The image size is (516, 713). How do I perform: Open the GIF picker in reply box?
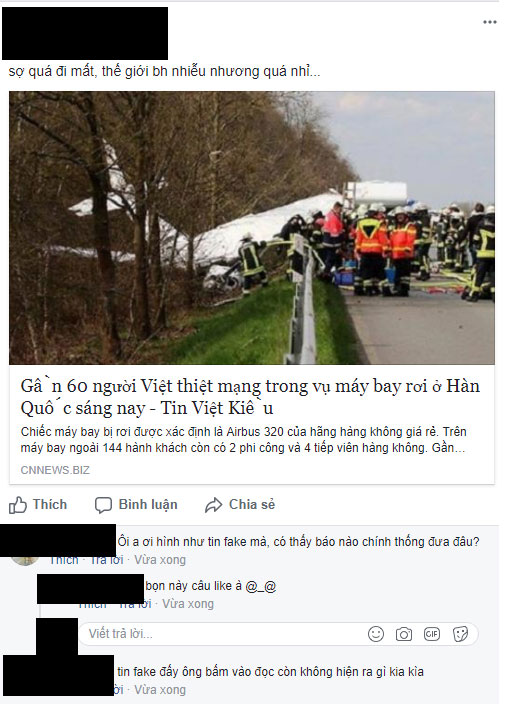pos(432,634)
